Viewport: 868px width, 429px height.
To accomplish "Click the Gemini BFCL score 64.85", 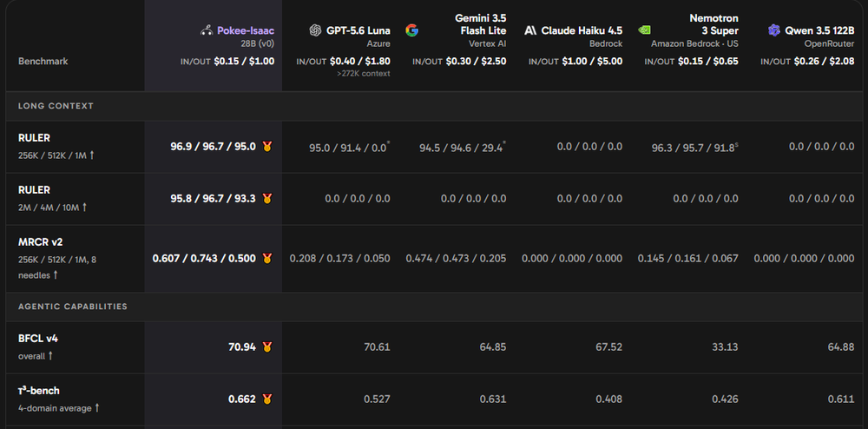I will 493,347.
